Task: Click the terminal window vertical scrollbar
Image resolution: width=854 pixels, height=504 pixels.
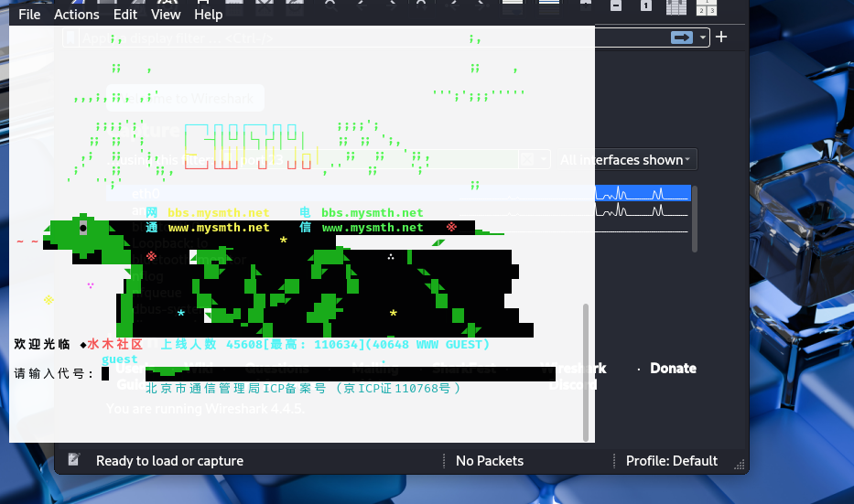Action: click(x=586, y=372)
